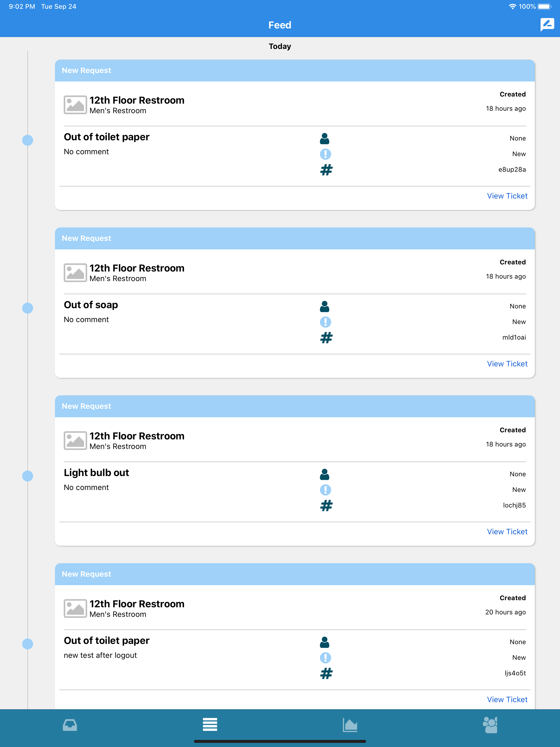Click hash ID icon for ticket mld1oai

pyautogui.click(x=326, y=337)
